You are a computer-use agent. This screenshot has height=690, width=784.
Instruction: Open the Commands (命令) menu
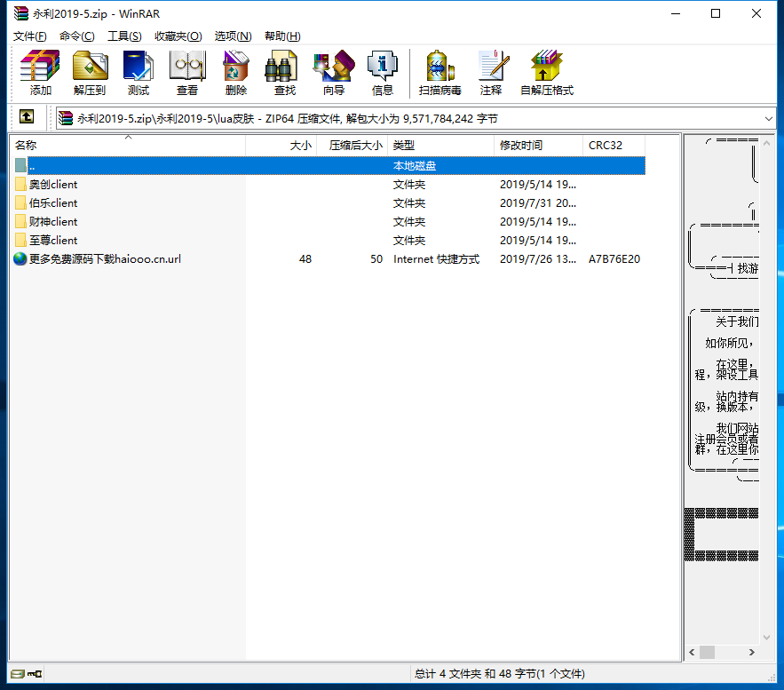pyautogui.click(x=76, y=36)
